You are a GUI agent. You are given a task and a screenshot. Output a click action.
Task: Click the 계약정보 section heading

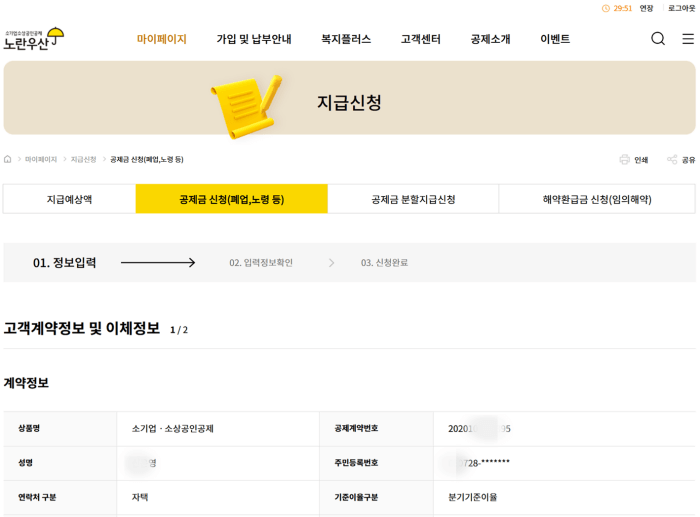pos(26,383)
